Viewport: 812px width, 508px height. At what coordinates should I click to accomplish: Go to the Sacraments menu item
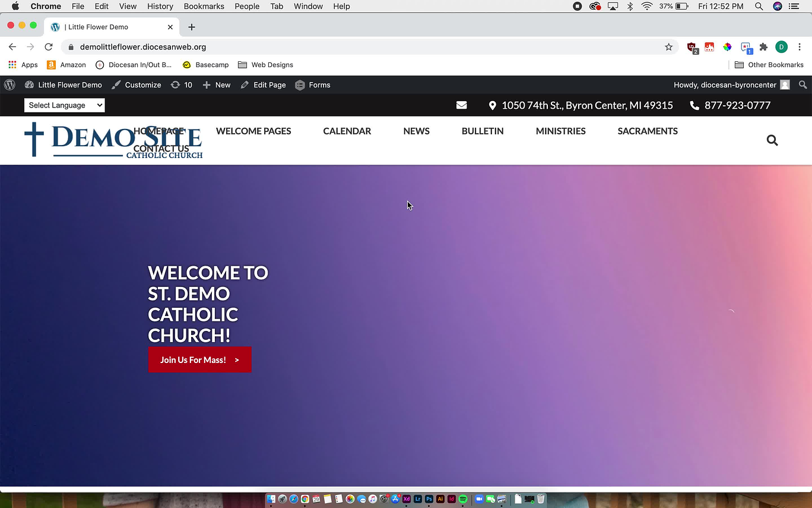(x=647, y=131)
